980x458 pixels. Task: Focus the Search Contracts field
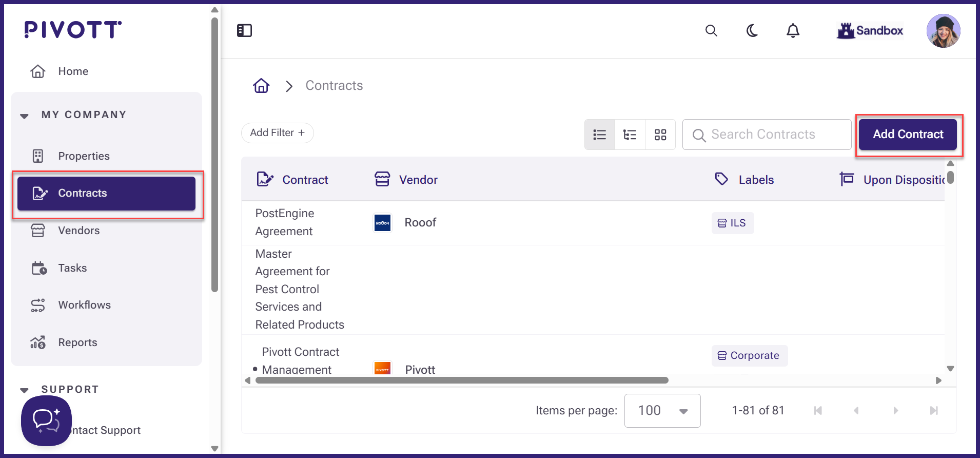tap(767, 135)
